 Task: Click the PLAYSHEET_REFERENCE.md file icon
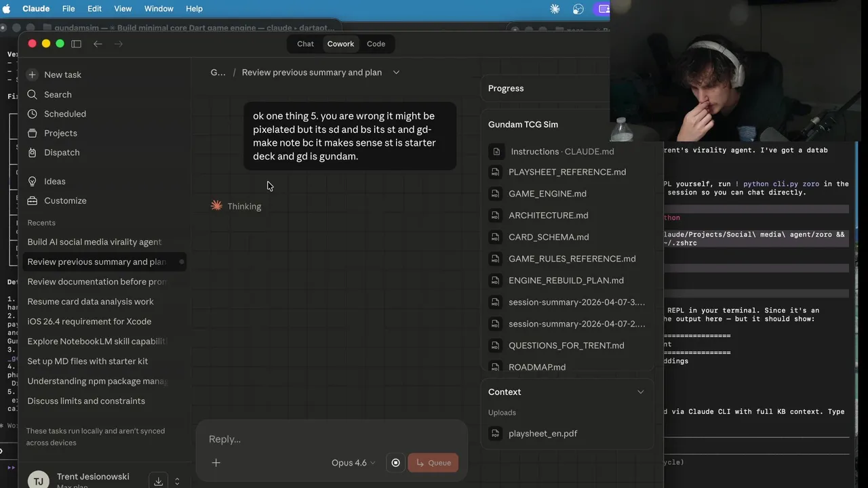(494, 172)
